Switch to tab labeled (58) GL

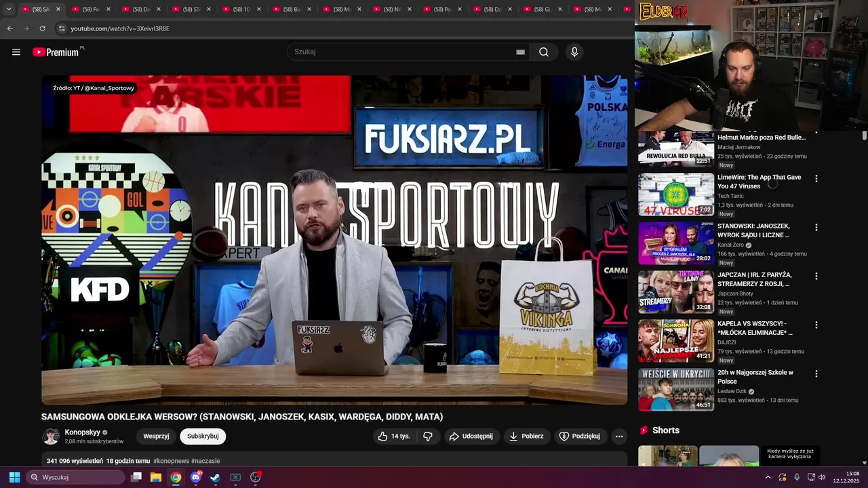pos(542,9)
